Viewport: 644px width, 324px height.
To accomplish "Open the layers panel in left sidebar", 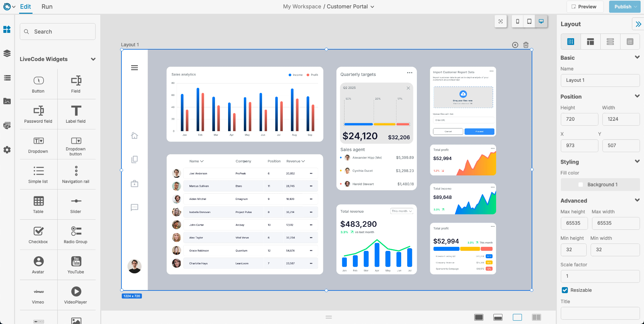I will (x=7, y=53).
